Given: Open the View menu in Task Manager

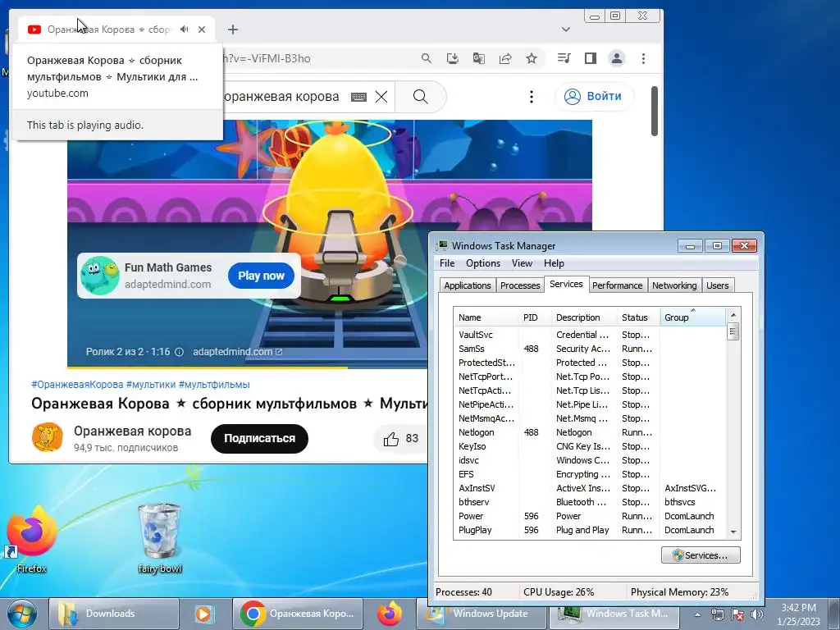Looking at the screenshot, I should (522, 263).
